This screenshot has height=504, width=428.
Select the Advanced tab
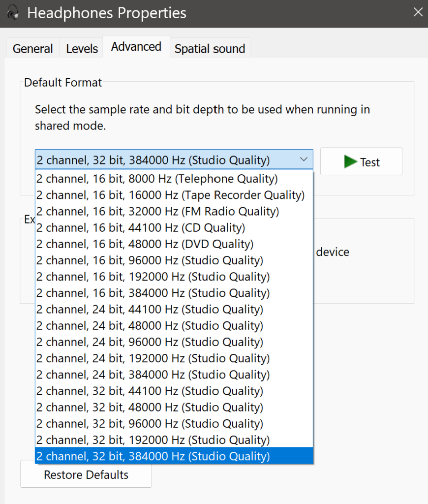pyautogui.click(x=136, y=47)
